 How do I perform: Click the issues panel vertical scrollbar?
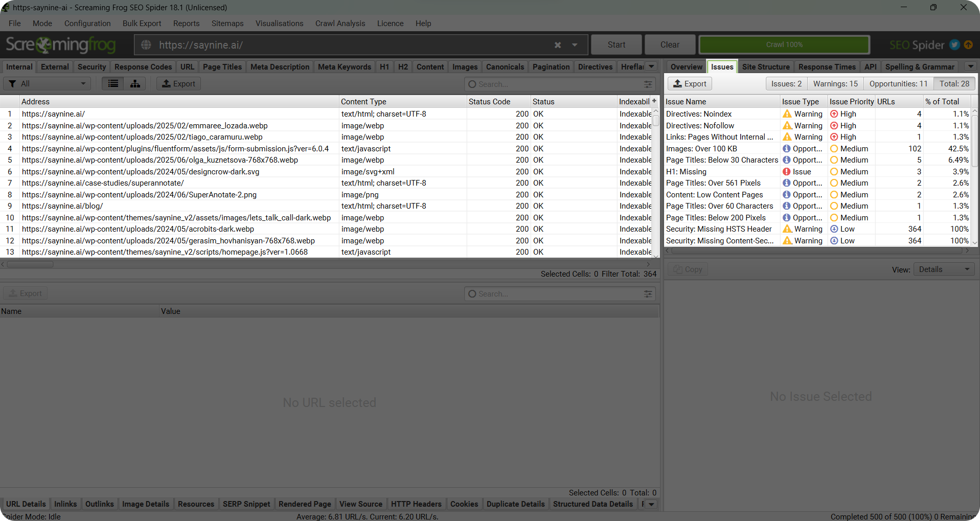point(974,141)
